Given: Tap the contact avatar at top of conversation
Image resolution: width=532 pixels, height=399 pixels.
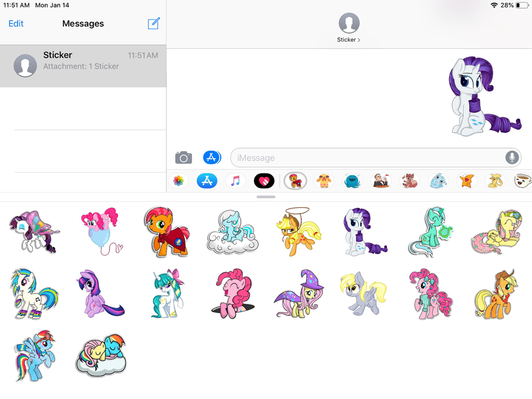Looking at the screenshot, I should pyautogui.click(x=349, y=23).
